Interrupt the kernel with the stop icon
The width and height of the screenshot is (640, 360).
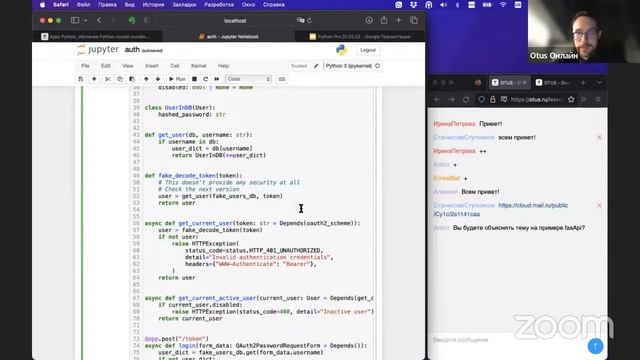[194, 79]
